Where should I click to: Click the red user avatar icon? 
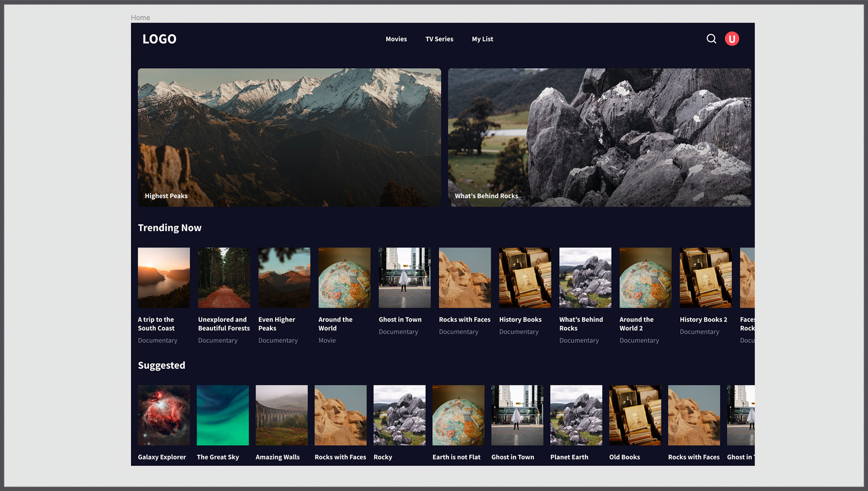tap(732, 38)
